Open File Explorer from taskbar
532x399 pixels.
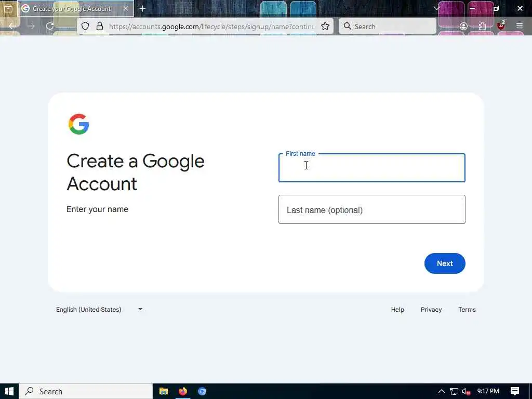click(164, 391)
